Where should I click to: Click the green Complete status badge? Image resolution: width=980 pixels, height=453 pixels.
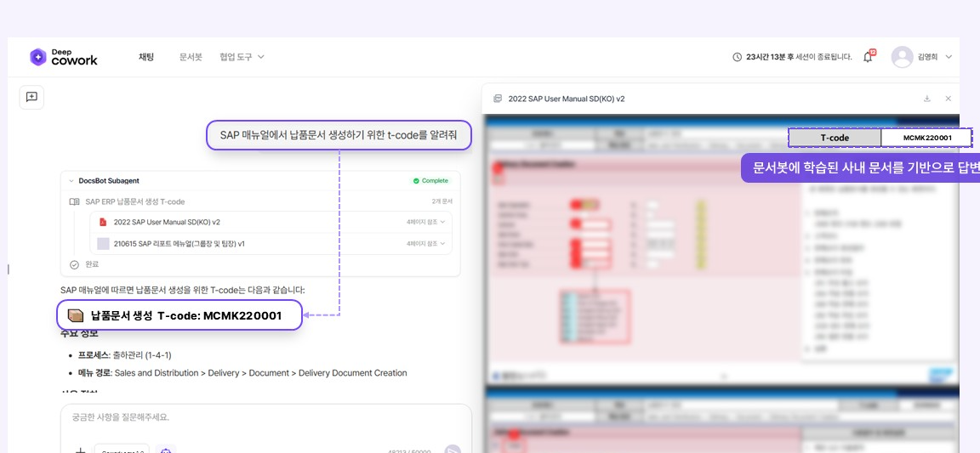click(x=430, y=180)
